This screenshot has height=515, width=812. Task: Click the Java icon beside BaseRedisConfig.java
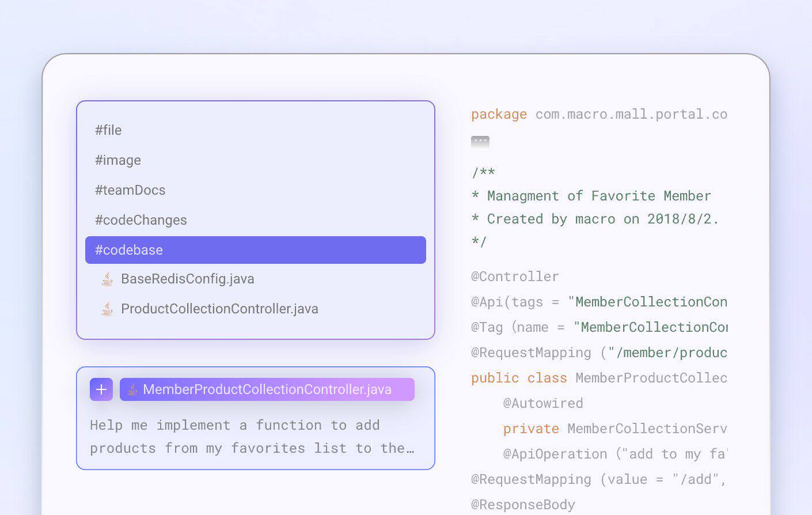[x=107, y=279]
